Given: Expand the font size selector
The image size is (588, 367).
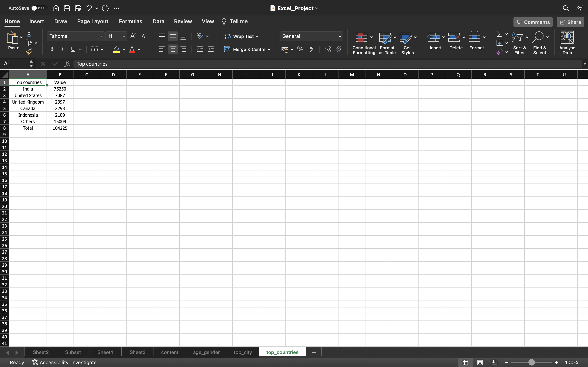Looking at the screenshot, I should coord(124,36).
